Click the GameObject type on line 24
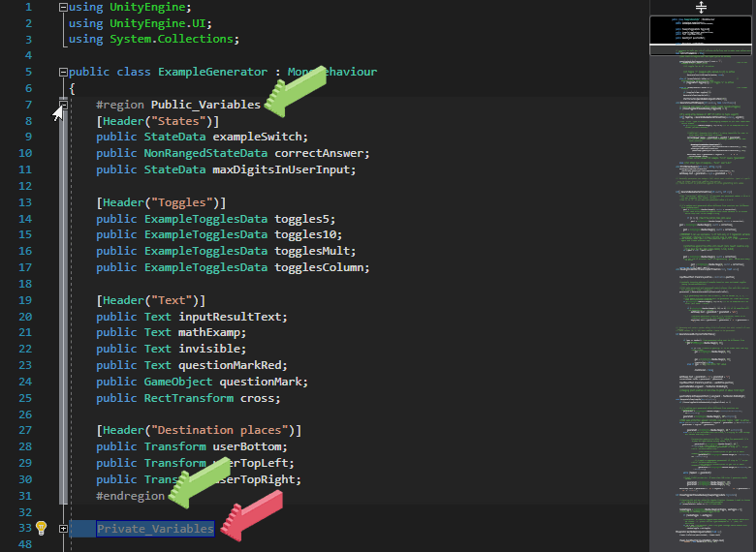This screenshot has width=756, height=552. pyautogui.click(x=178, y=382)
